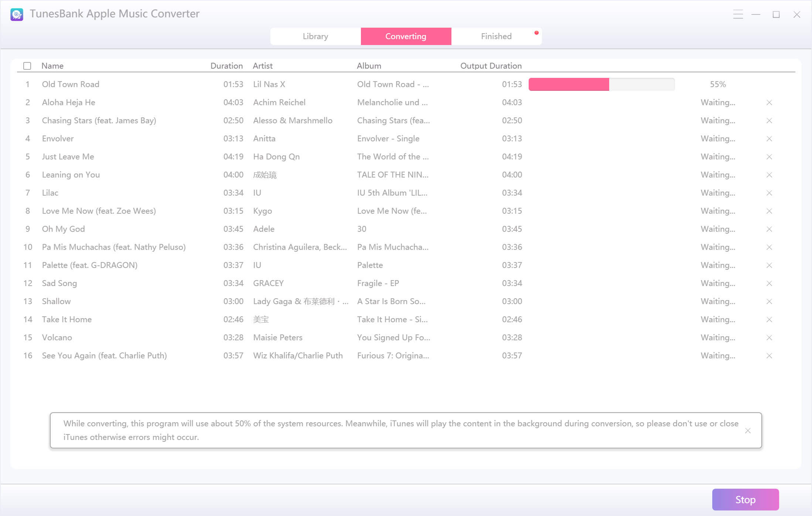Screen dimensions: 812x516
Task: Remove Volcano from conversion queue
Action: tap(769, 337)
